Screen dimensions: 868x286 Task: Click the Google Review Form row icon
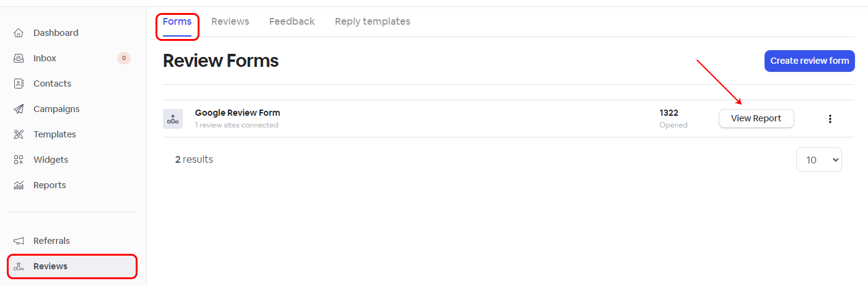tap(173, 119)
